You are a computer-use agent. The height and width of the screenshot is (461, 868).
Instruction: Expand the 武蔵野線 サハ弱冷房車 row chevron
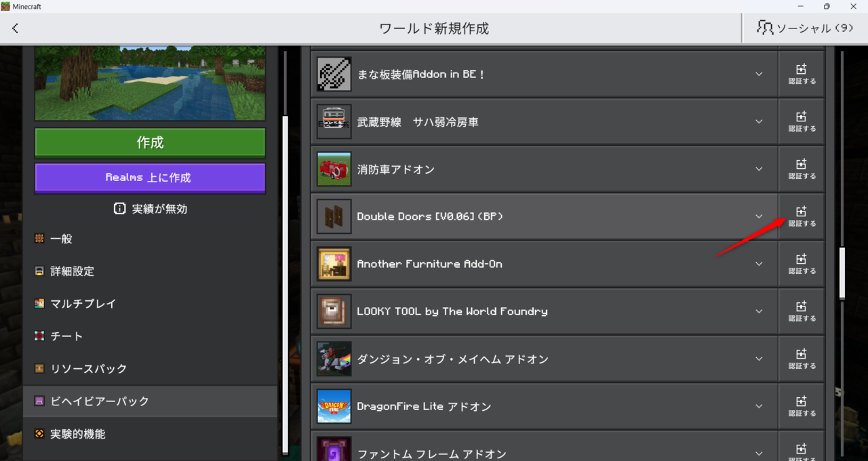click(759, 122)
